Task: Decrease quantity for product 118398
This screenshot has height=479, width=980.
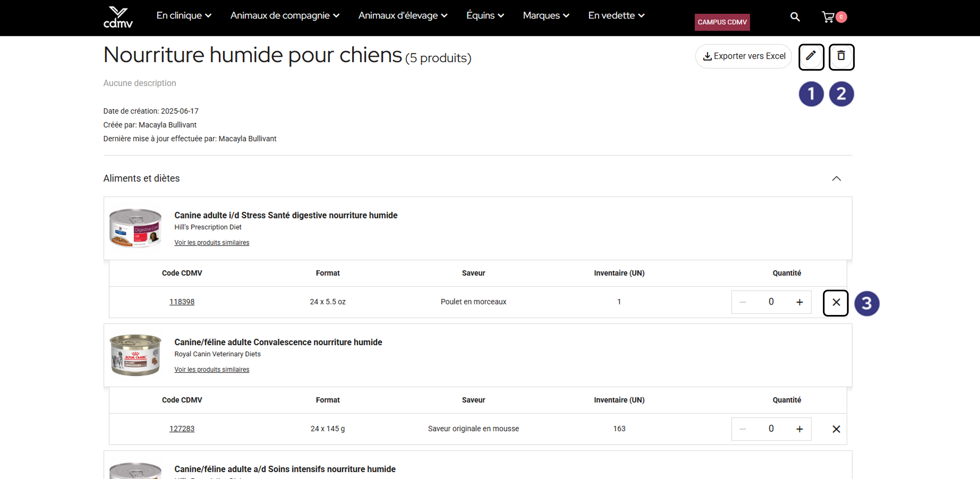Action: [743, 302]
